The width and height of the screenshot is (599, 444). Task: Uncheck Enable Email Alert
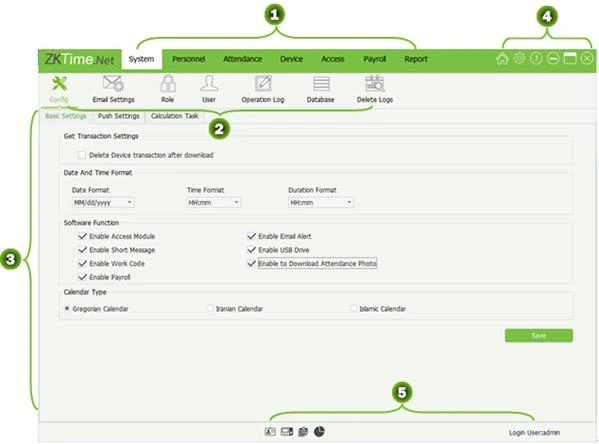[251, 236]
